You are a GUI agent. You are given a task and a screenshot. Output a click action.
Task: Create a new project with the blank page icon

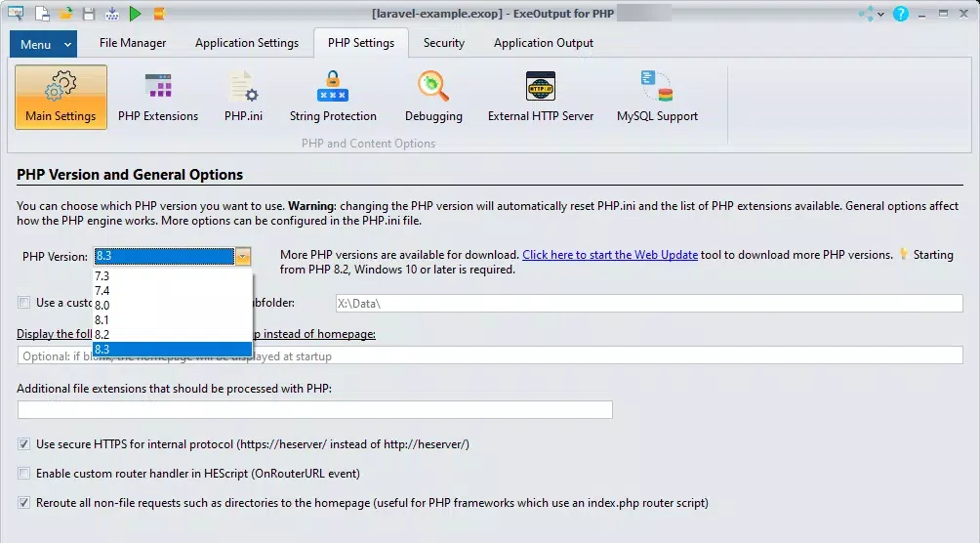[x=42, y=13]
